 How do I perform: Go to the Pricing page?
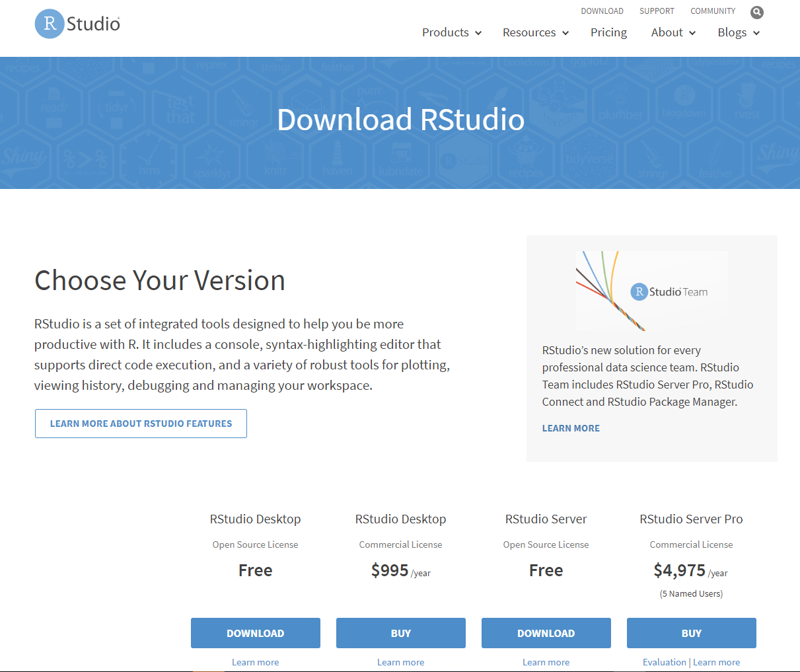(608, 32)
